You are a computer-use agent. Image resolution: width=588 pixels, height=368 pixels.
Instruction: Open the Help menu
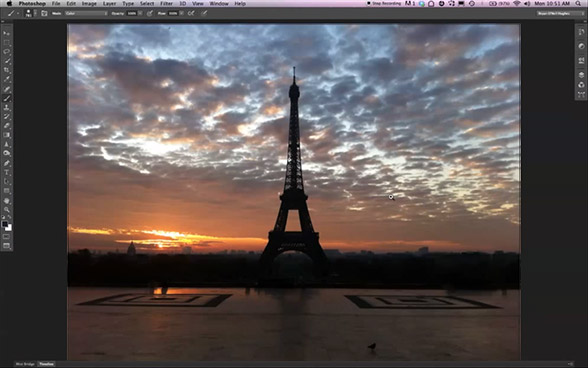point(240,3)
